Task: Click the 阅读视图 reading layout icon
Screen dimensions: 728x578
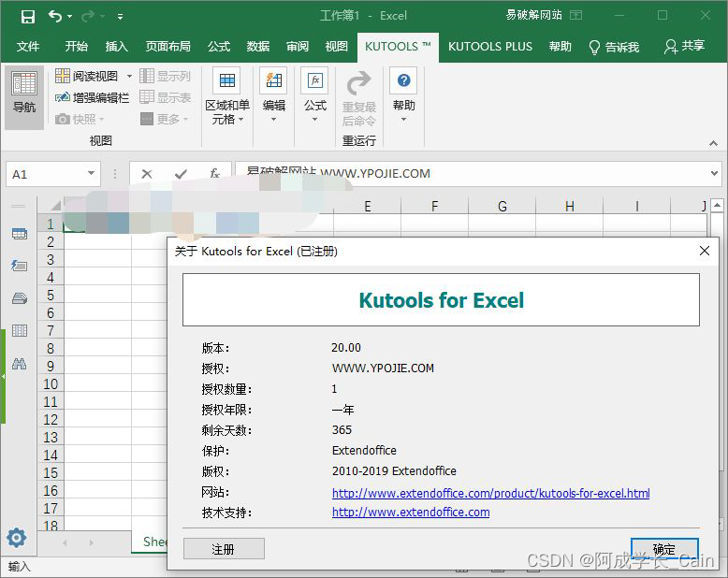Action: point(63,76)
